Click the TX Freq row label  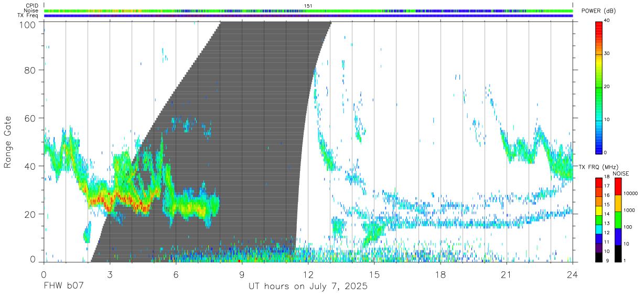click(28, 15)
